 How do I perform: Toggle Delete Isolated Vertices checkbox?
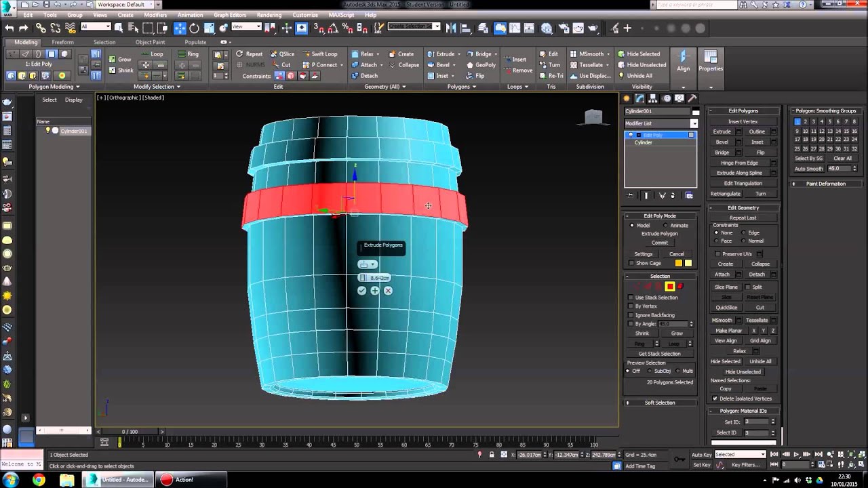[x=715, y=399]
